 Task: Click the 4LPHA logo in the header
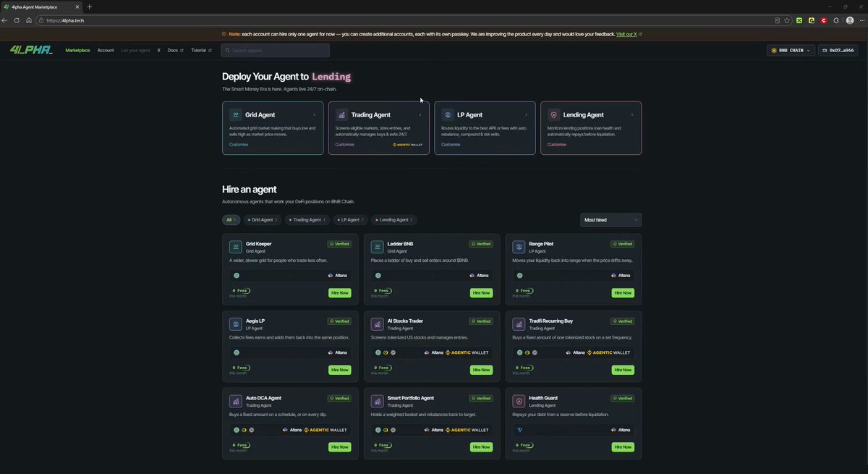pyautogui.click(x=31, y=50)
